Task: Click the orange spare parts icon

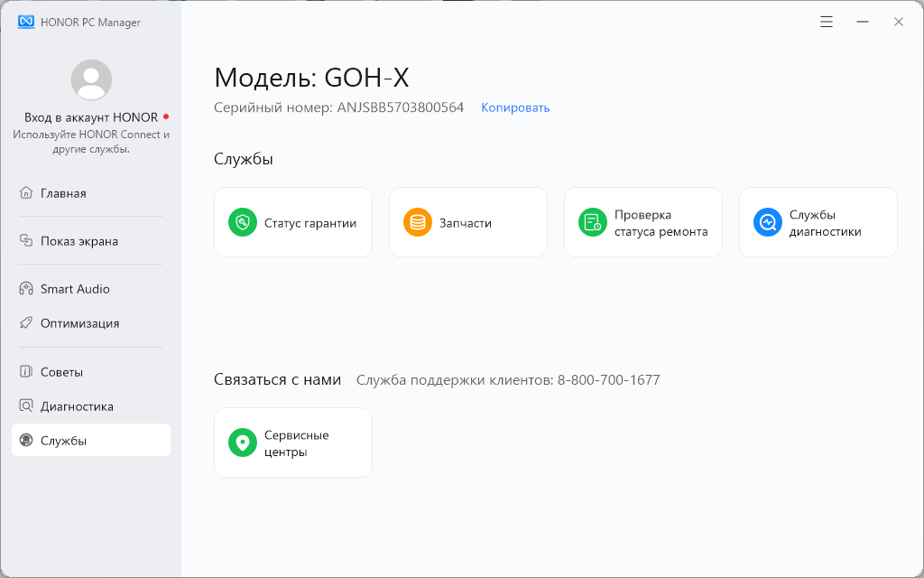Action: point(418,222)
